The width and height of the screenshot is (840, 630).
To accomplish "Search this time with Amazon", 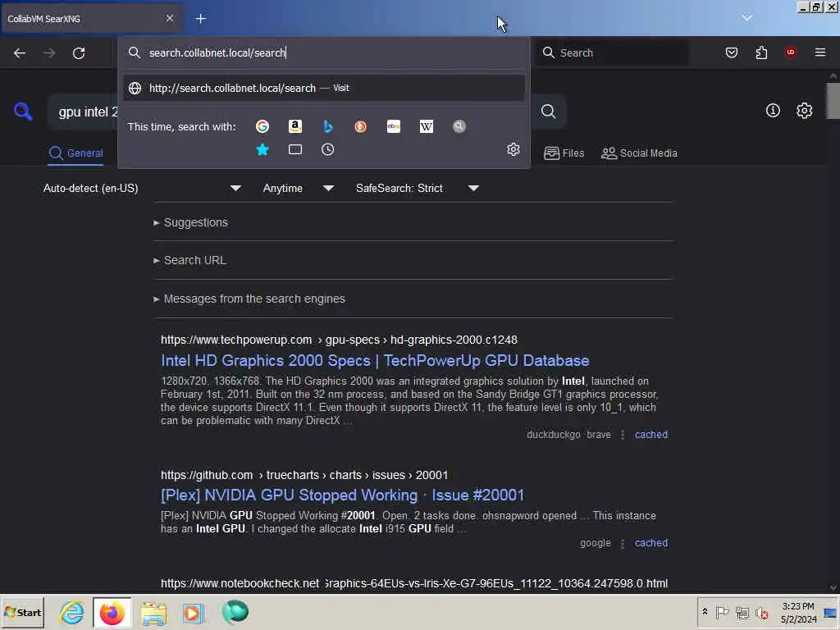I will tap(295, 126).
